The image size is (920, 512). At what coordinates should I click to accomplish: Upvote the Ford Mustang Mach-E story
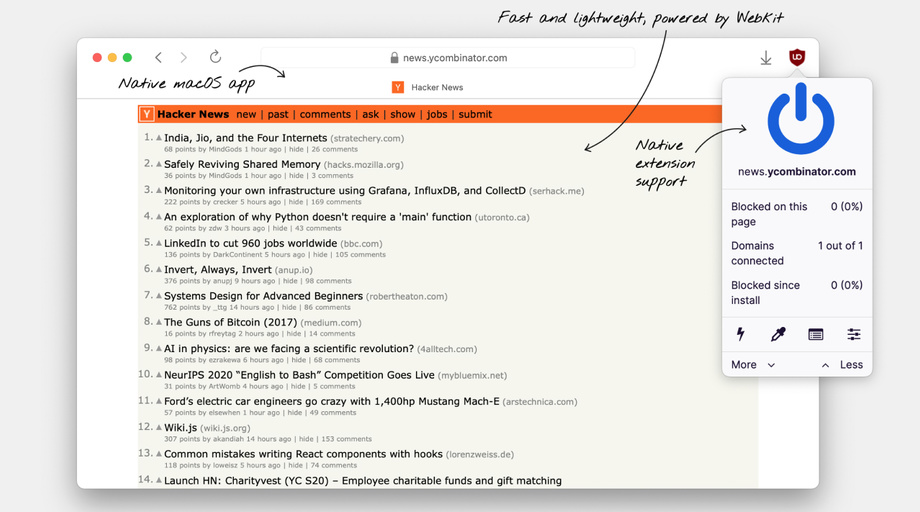pos(159,401)
